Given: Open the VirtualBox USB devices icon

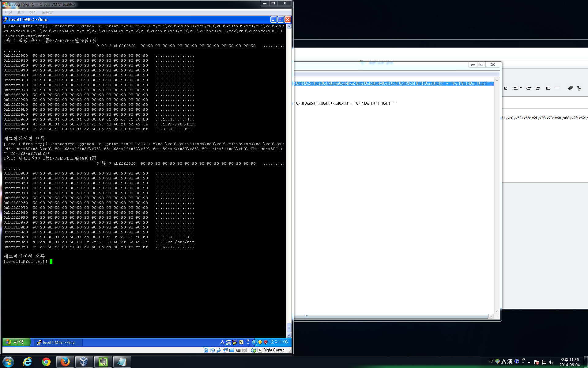Looking at the screenshot, I should (219, 350).
